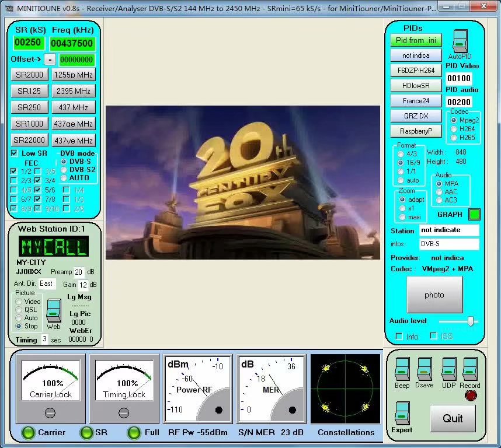This screenshot has height=448, width=501.
Task: Tune to 437ve MHz preset
Action: coord(74,140)
